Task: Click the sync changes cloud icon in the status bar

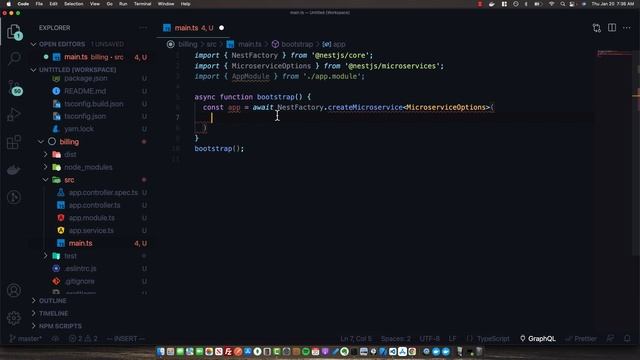Action: [55, 338]
